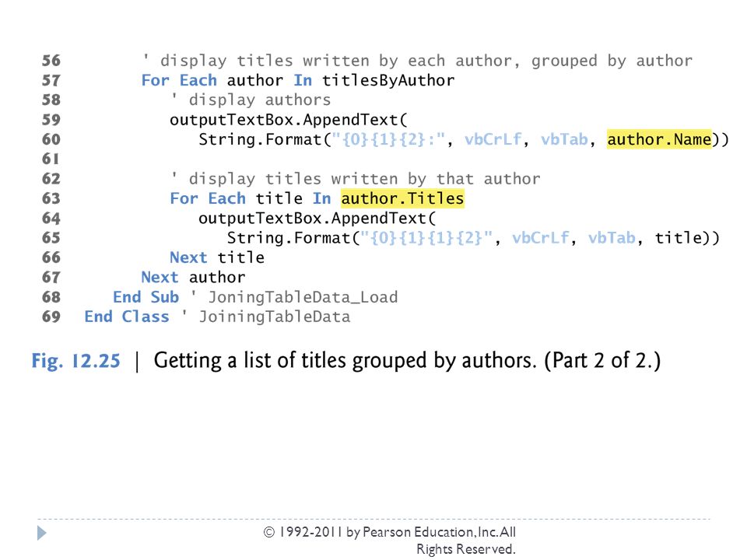Screen dimensions: 747x560
Task: Click the titlesByAuthor identifier
Action: (388, 80)
